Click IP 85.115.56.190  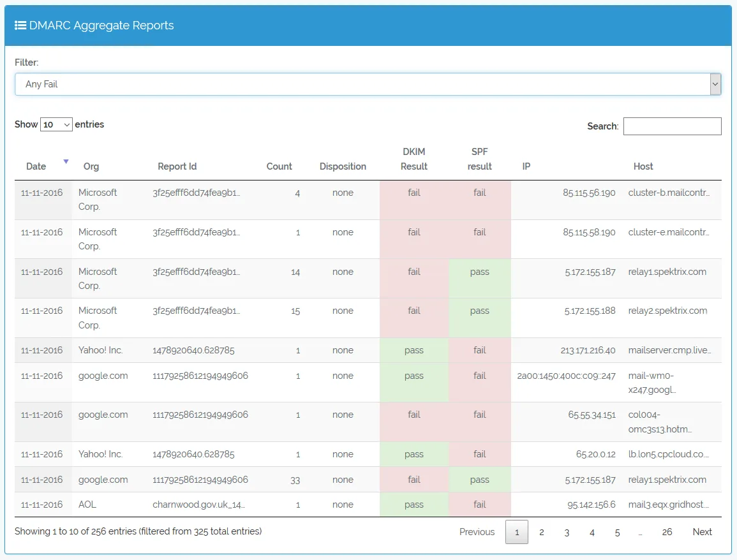pyautogui.click(x=589, y=193)
